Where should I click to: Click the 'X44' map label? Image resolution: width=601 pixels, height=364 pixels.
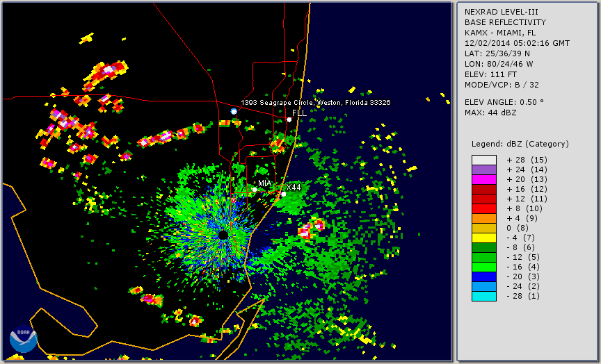point(294,188)
